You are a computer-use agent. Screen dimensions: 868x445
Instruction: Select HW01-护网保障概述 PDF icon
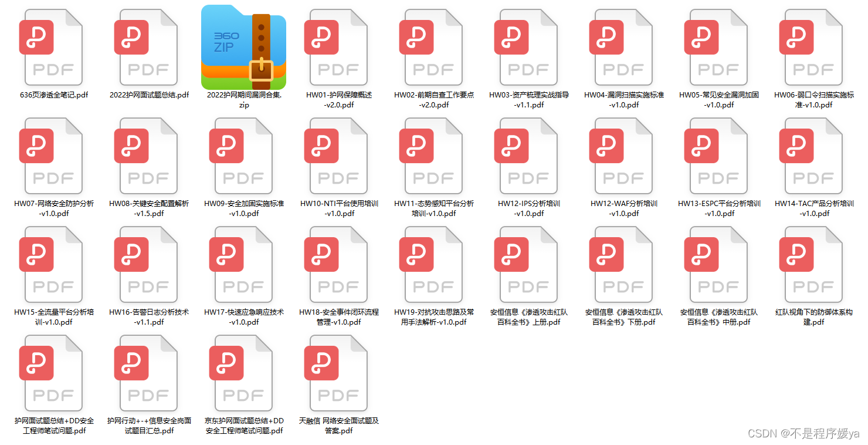(x=335, y=47)
